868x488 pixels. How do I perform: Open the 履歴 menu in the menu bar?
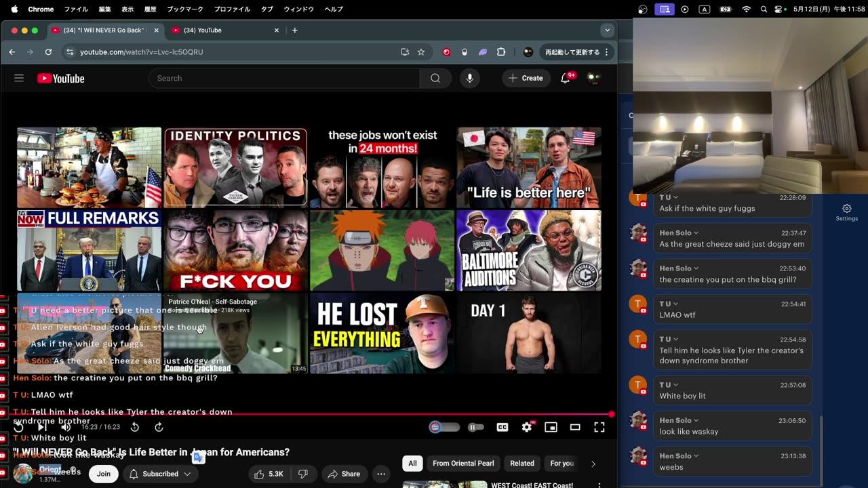pyautogui.click(x=150, y=9)
